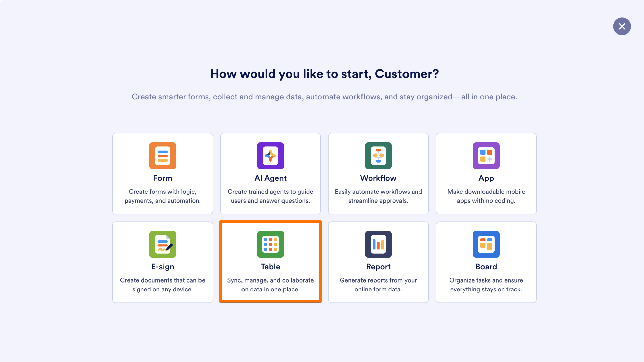The height and width of the screenshot is (362, 644).
Task: Select the Workflow title text
Action: [x=378, y=178]
